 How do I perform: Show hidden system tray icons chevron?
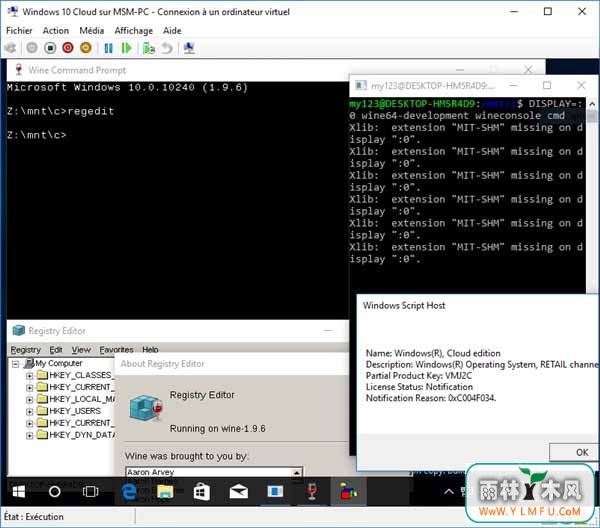[449, 492]
